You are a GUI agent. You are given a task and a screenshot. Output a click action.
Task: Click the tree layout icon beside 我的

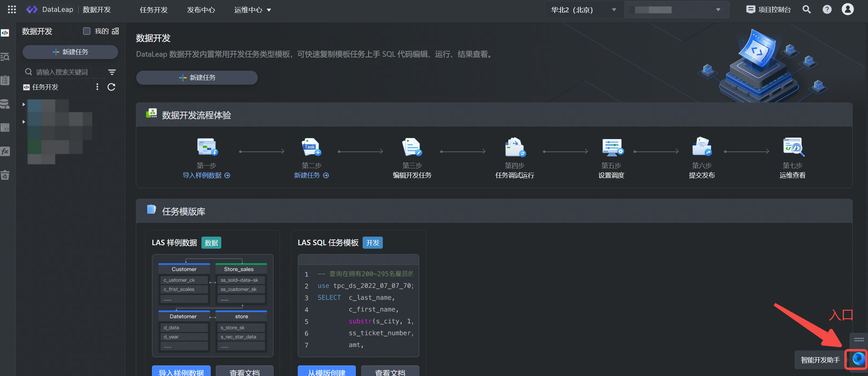coord(115,31)
